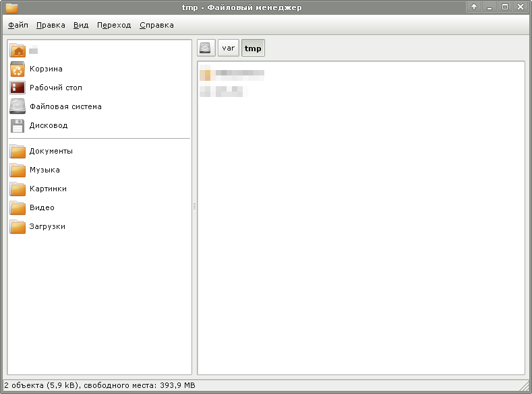Click the root filesystem path button icon
The image size is (532, 394).
(x=206, y=48)
